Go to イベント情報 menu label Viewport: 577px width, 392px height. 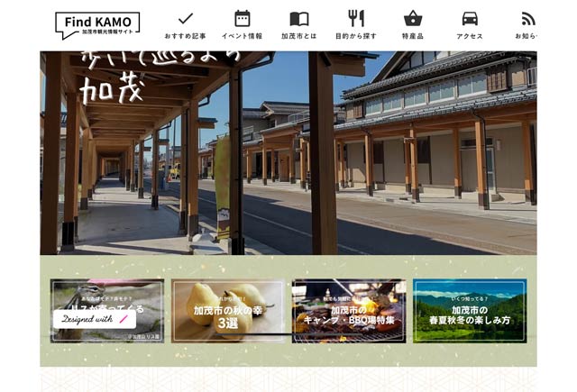[x=243, y=36]
